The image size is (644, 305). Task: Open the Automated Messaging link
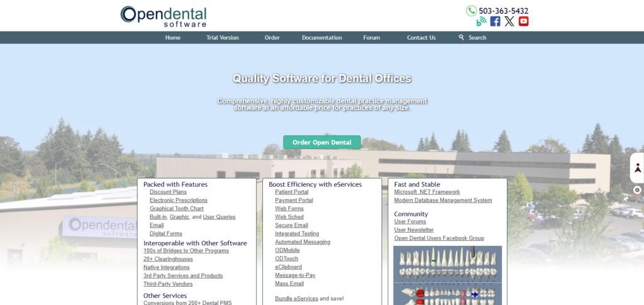(303, 242)
